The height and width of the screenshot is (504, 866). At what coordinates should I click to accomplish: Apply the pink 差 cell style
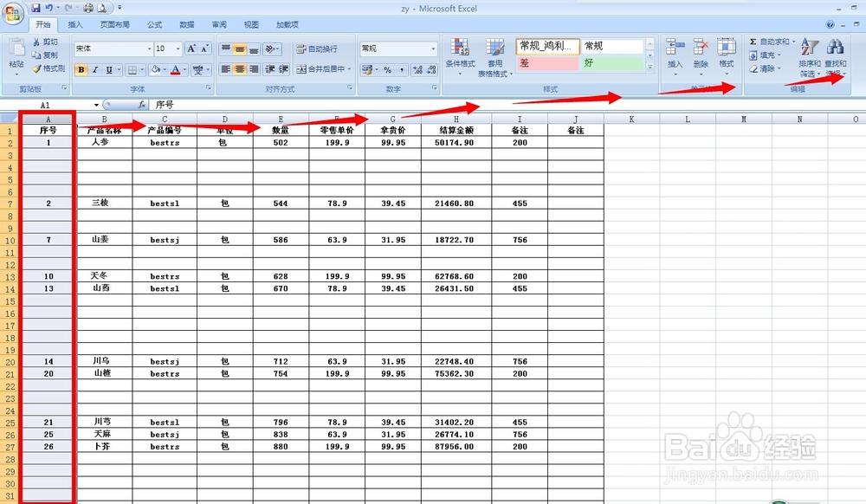(546, 63)
